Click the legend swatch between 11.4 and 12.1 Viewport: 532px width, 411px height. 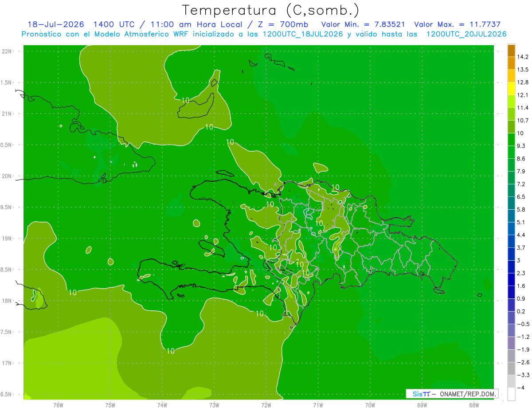click(x=511, y=102)
